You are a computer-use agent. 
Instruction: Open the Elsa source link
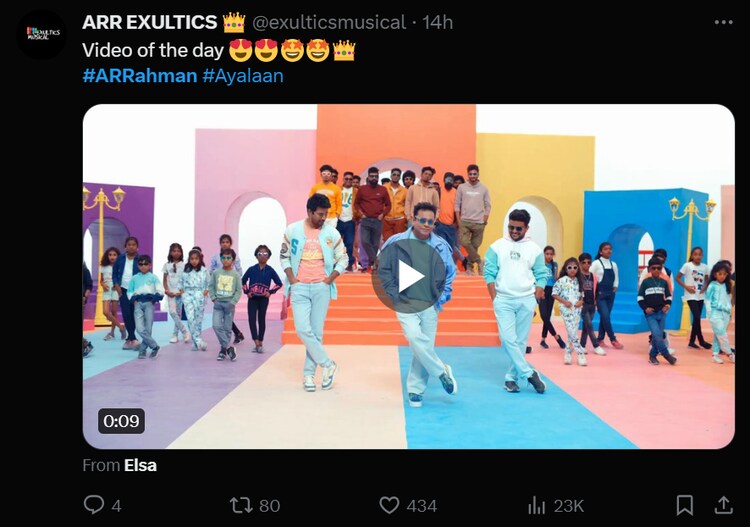pyautogui.click(x=140, y=465)
